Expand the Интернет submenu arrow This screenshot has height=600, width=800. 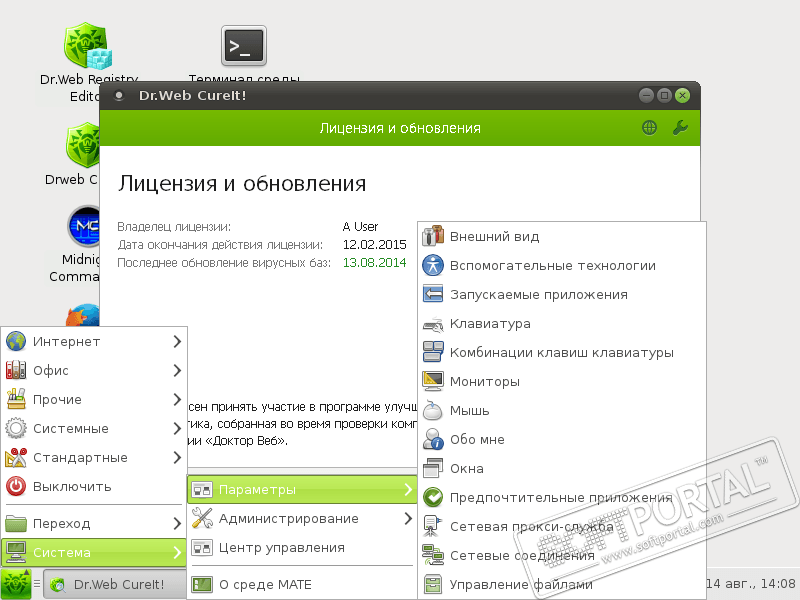click(x=177, y=341)
